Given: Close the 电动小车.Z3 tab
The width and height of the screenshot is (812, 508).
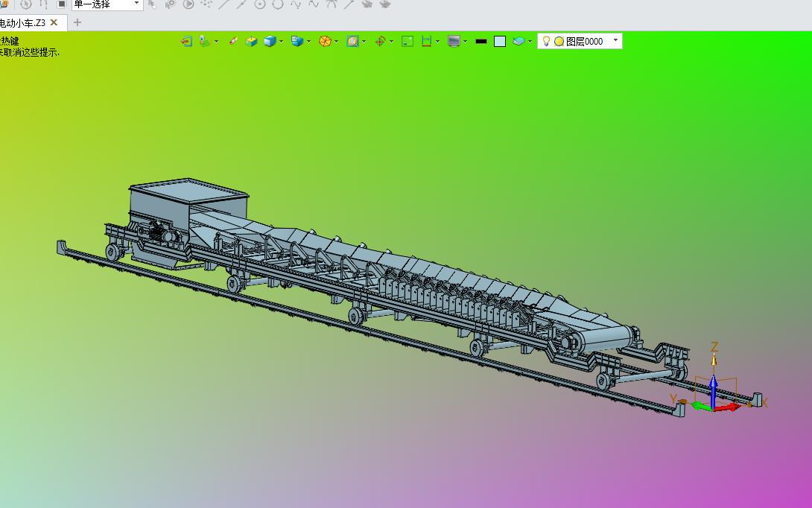Looking at the screenshot, I should point(54,22).
